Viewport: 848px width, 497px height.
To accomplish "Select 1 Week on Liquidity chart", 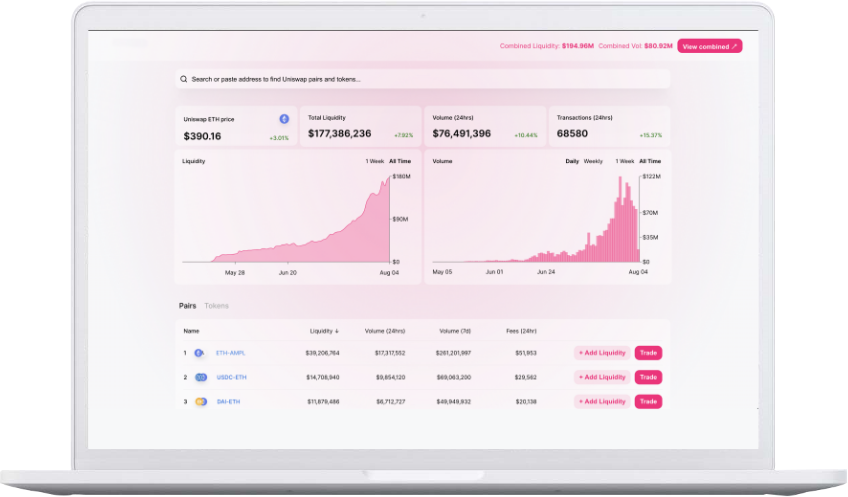I will 375,161.
